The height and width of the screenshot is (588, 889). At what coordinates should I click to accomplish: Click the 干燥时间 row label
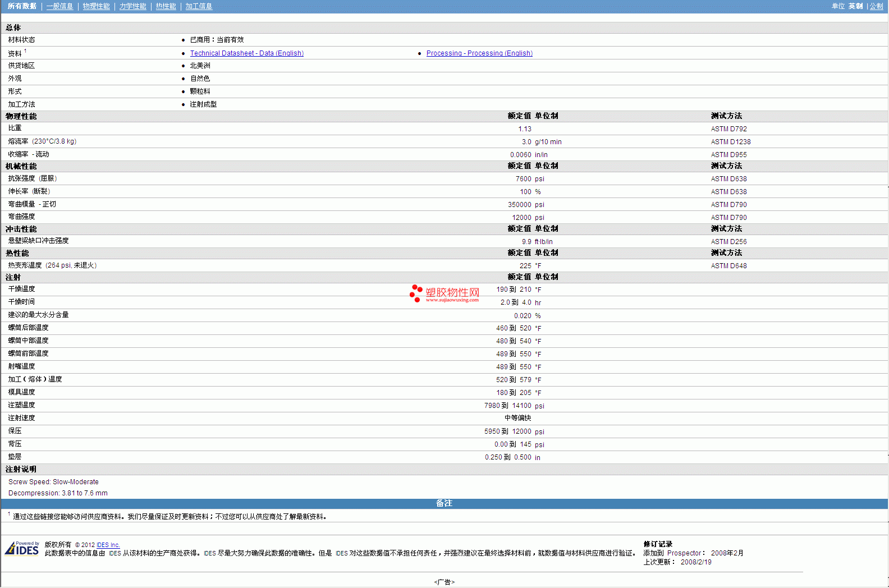[x=21, y=302]
